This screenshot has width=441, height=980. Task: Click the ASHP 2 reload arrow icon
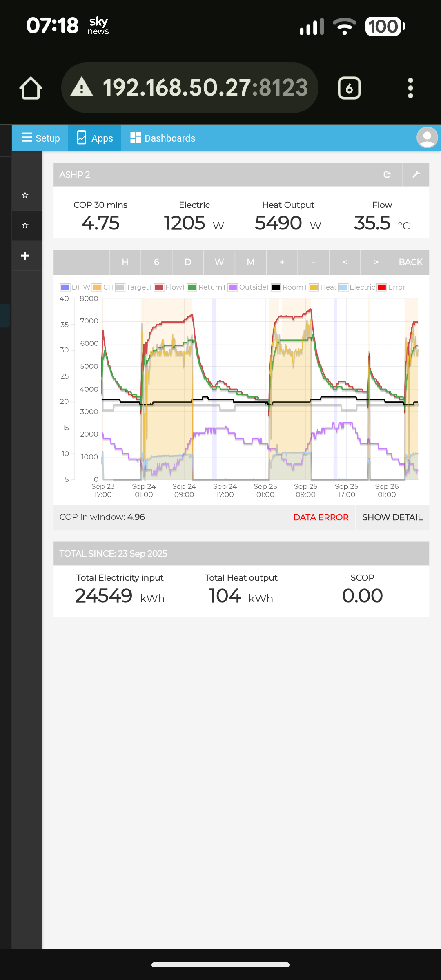coord(388,175)
